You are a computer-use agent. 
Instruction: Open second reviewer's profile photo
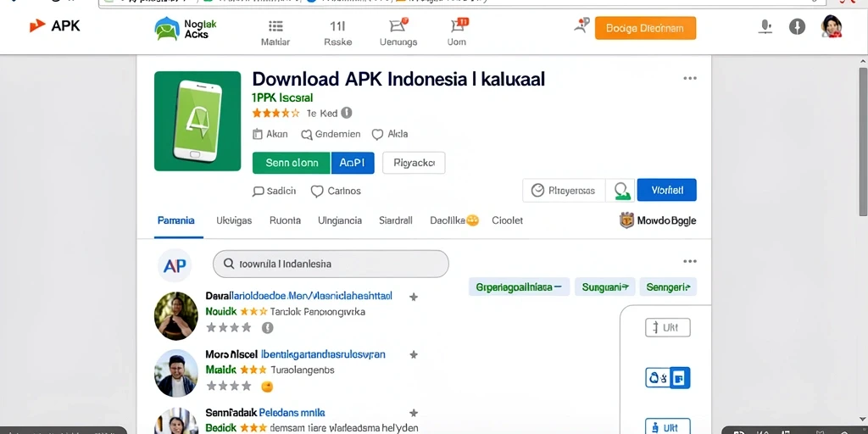pyautogui.click(x=176, y=373)
